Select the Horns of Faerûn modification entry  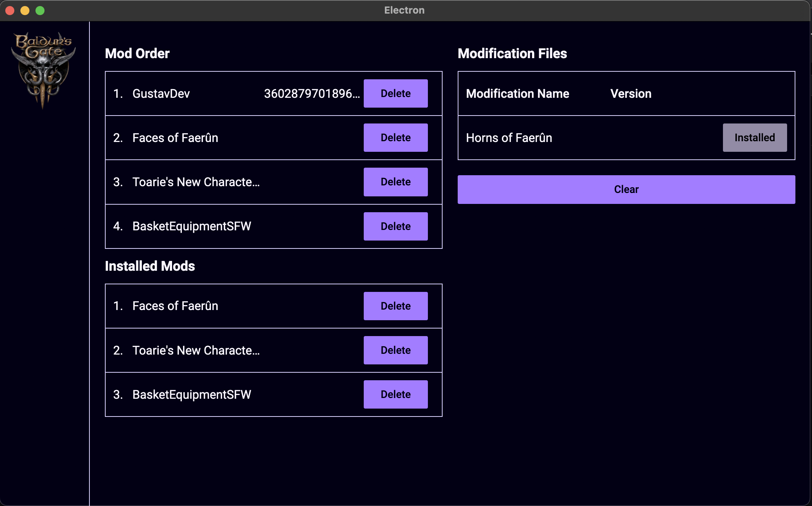(509, 137)
